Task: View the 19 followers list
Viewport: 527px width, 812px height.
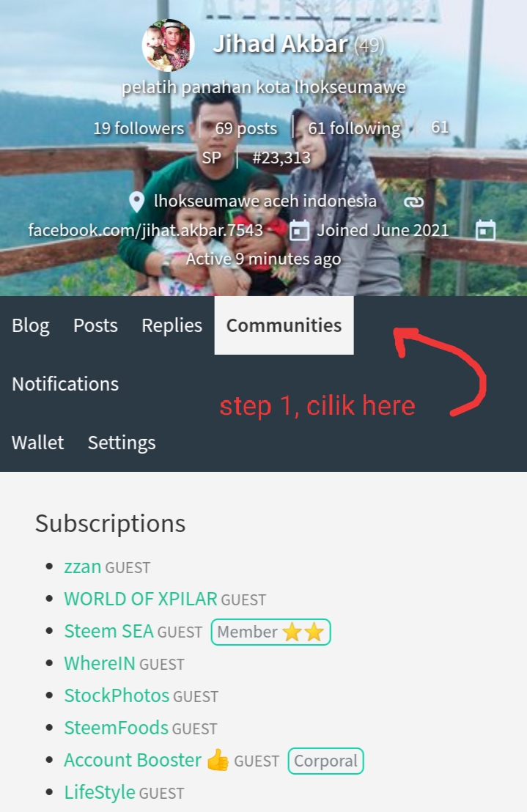Action: point(139,128)
